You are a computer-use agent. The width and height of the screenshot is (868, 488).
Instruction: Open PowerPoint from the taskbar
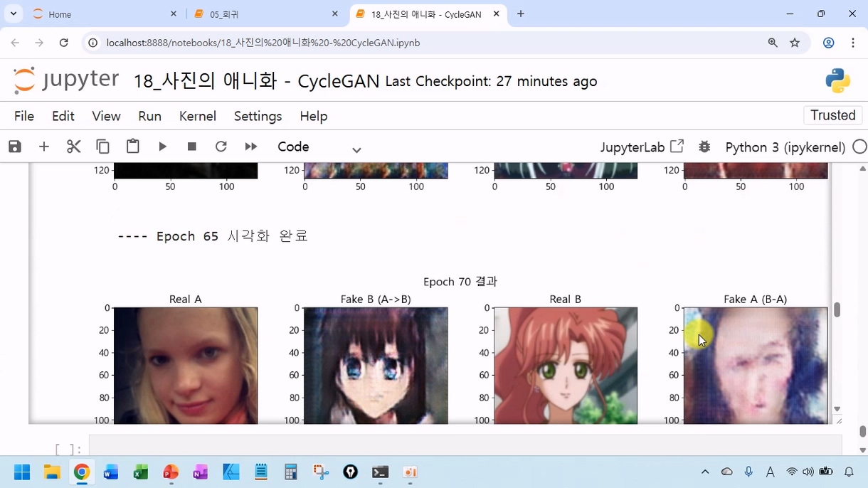(171, 472)
